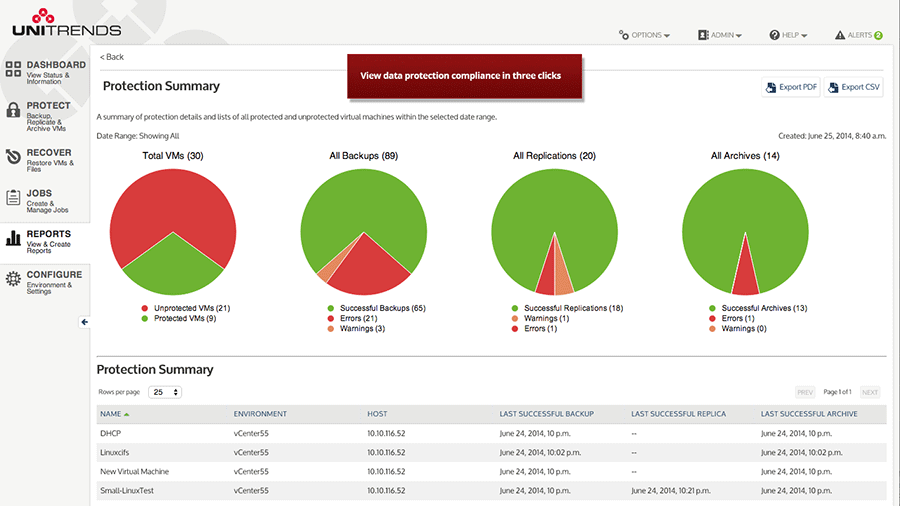Select the Linuxcifs row name

pos(114,452)
